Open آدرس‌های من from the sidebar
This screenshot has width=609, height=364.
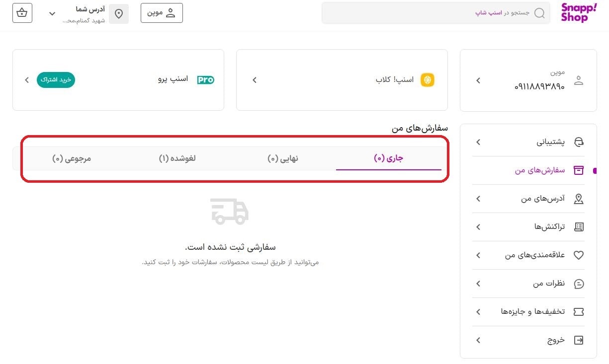541,198
